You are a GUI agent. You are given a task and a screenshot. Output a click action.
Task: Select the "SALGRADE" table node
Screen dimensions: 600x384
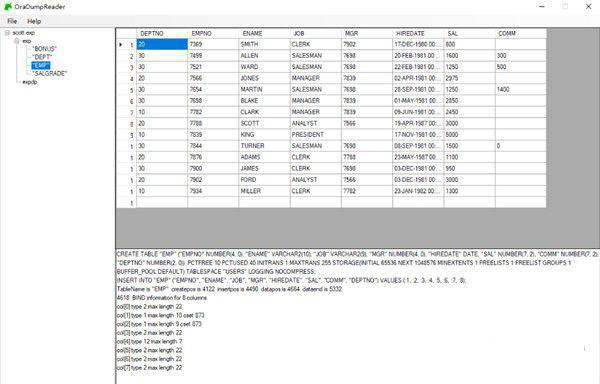coord(49,73)
